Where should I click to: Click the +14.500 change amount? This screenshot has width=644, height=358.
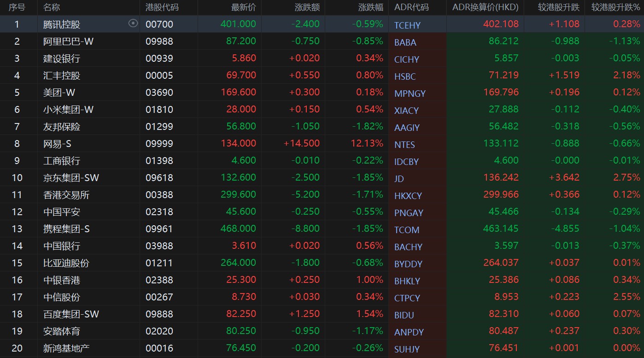point(302,143)
